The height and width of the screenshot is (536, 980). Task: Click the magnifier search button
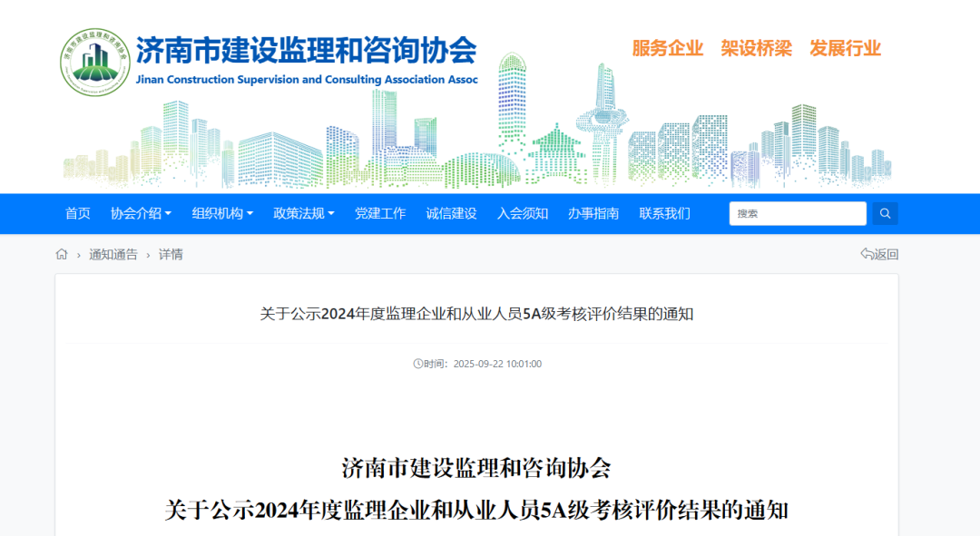coord(885,214)
